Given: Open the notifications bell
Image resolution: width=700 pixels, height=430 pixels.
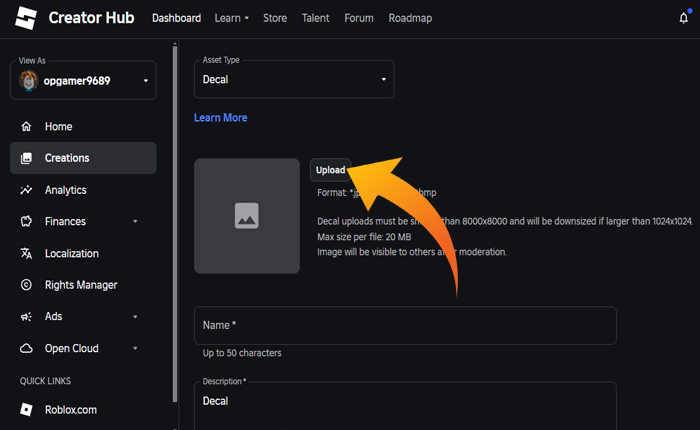Looking at the screenshot, I should coord(683,18).
